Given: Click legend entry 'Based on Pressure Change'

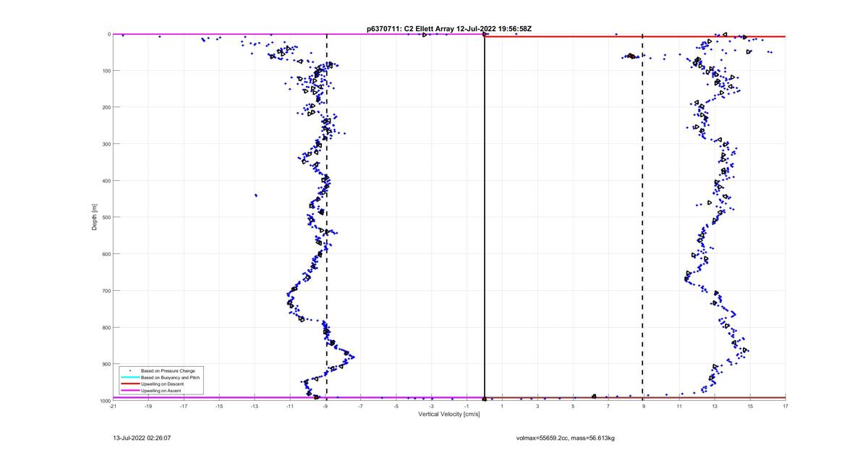Looking at the screenshot, I should point(167,370).
